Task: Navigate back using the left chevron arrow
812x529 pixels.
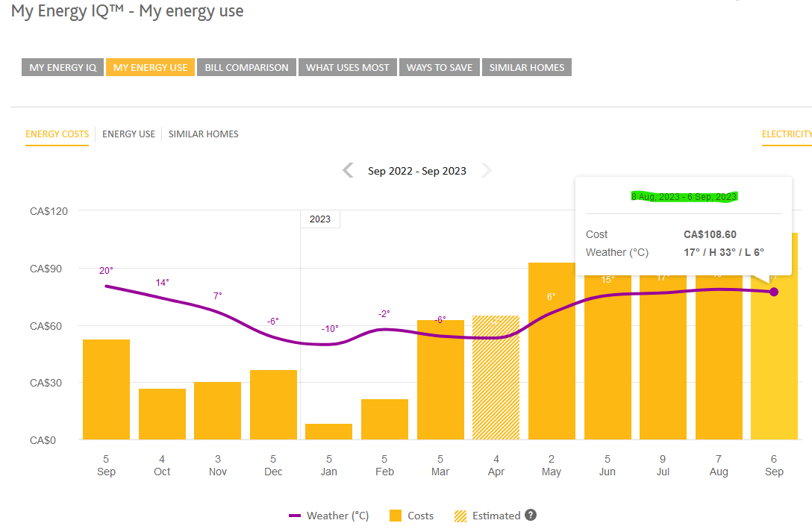Action: pyautogui.click(x=348, y=170)
